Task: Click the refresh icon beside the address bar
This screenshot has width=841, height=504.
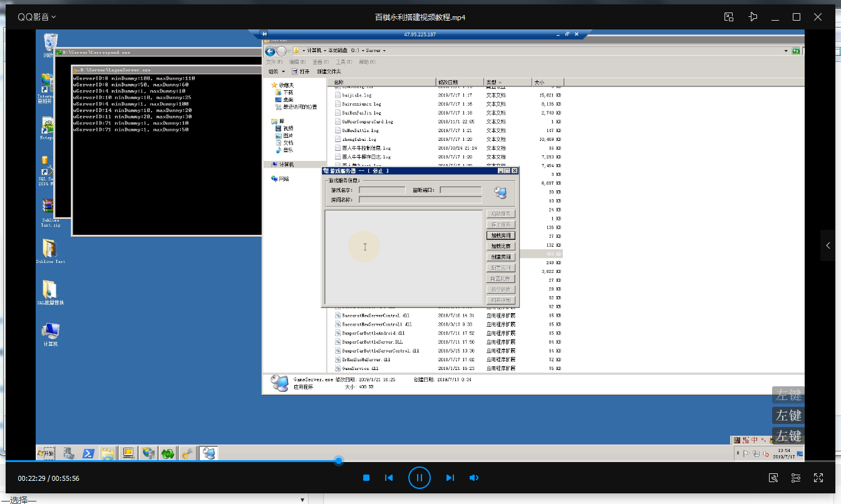Action: [x=796, y=51]
